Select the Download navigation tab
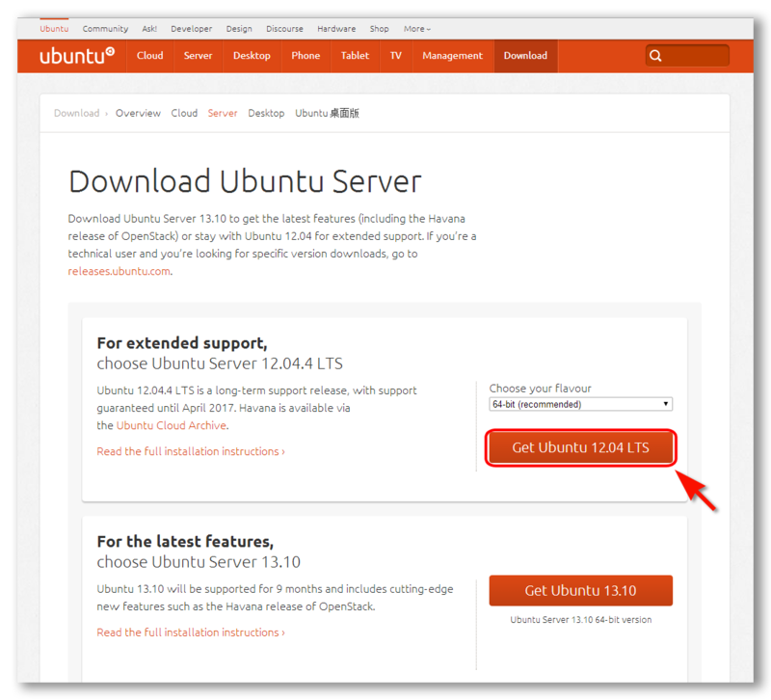The image size is (771, 700). click(x=525, y=56)
